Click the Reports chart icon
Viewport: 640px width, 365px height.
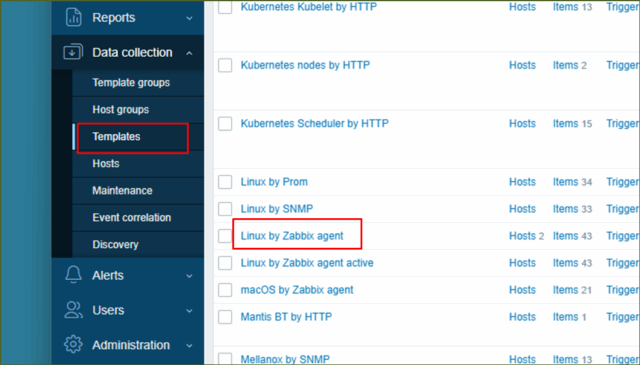pos(73,17)
